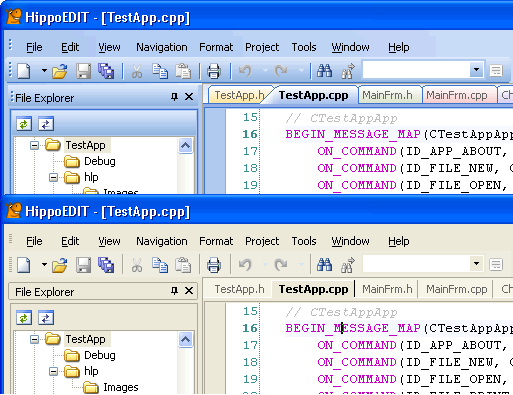
Task: Close File Explorer panel in top window
Action: coord(189,97)
